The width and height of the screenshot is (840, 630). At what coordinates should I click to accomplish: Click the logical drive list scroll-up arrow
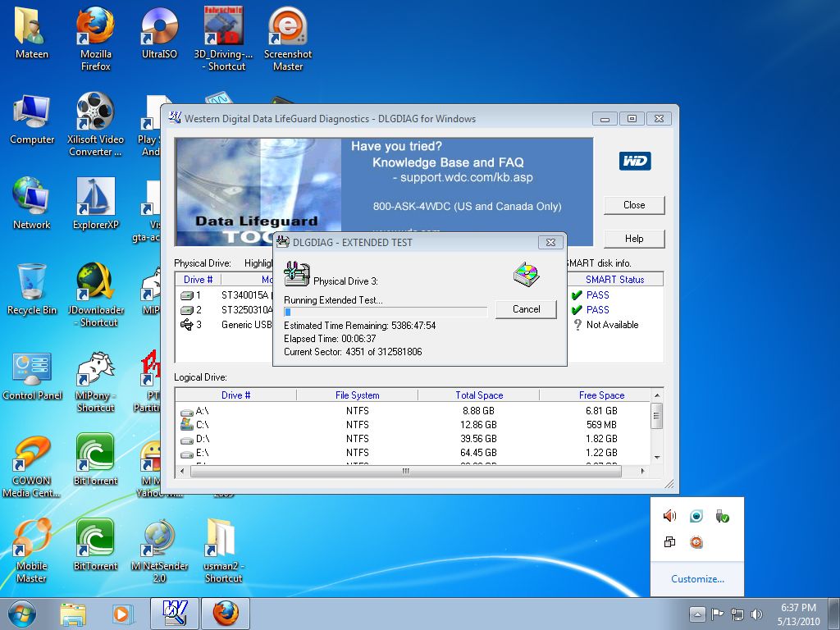657,395
